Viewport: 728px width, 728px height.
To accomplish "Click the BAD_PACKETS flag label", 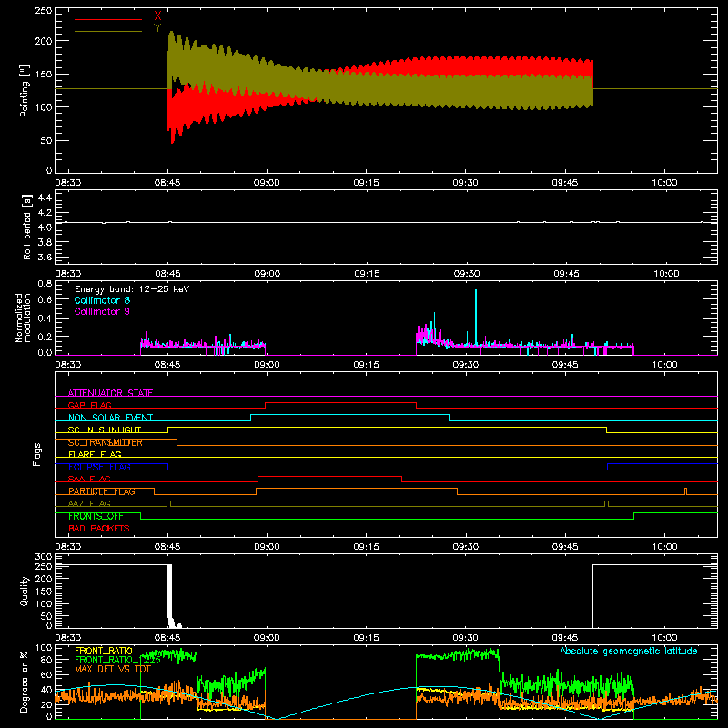I will (x=99, y=528).
